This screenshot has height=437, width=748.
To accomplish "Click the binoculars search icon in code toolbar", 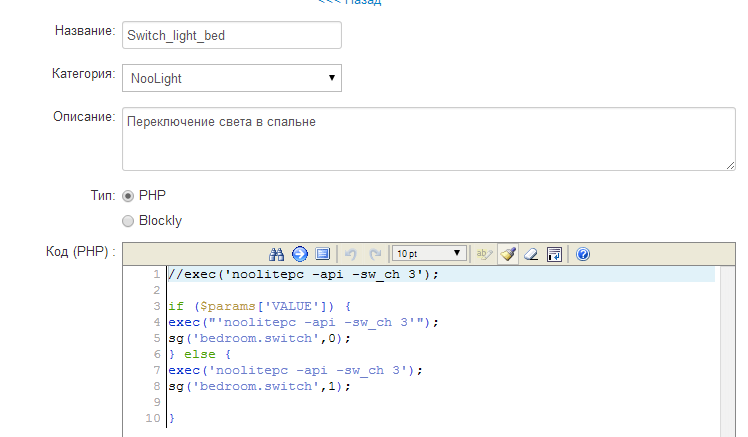I will 276,254.
